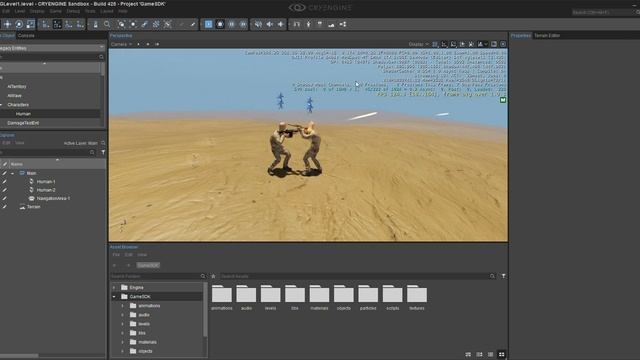Open the Terrain Editor tab
Viewport: 640px width, 360px height.
point(547,36)
